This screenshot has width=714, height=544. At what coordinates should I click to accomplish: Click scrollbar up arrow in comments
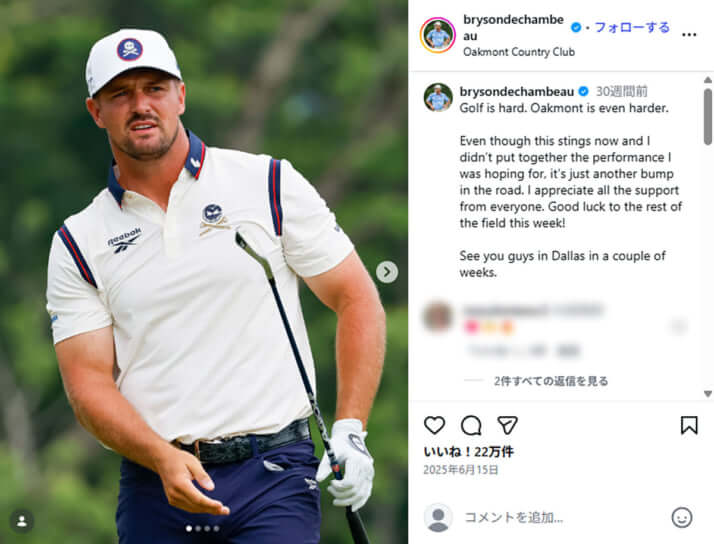tap(708, 80)
